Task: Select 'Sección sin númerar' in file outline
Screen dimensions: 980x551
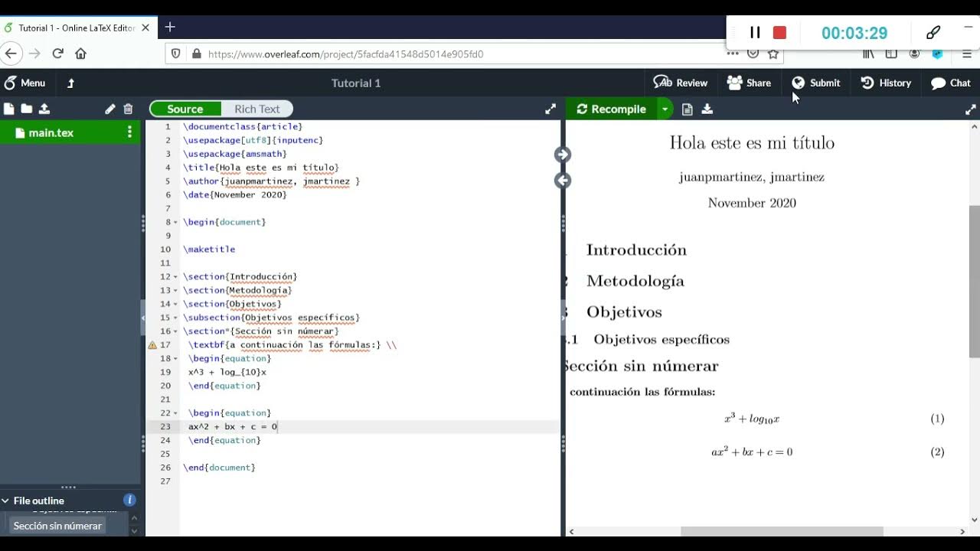Action: tap(57, 526)
